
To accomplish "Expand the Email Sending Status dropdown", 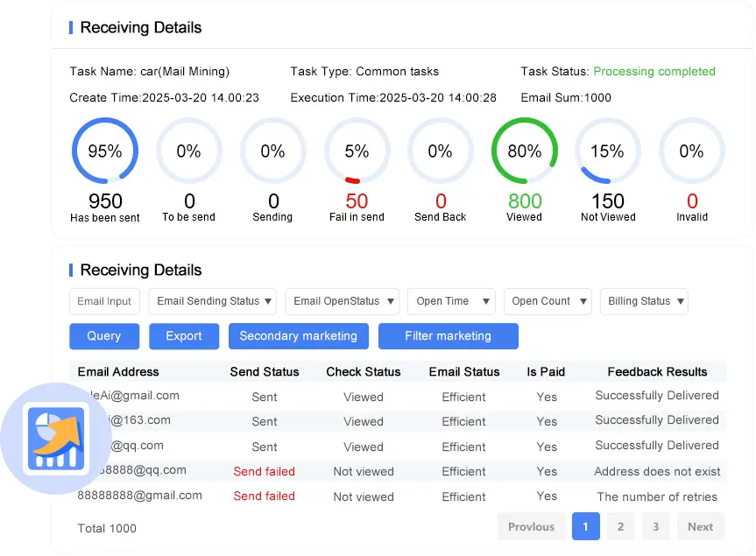I will 213,301.
